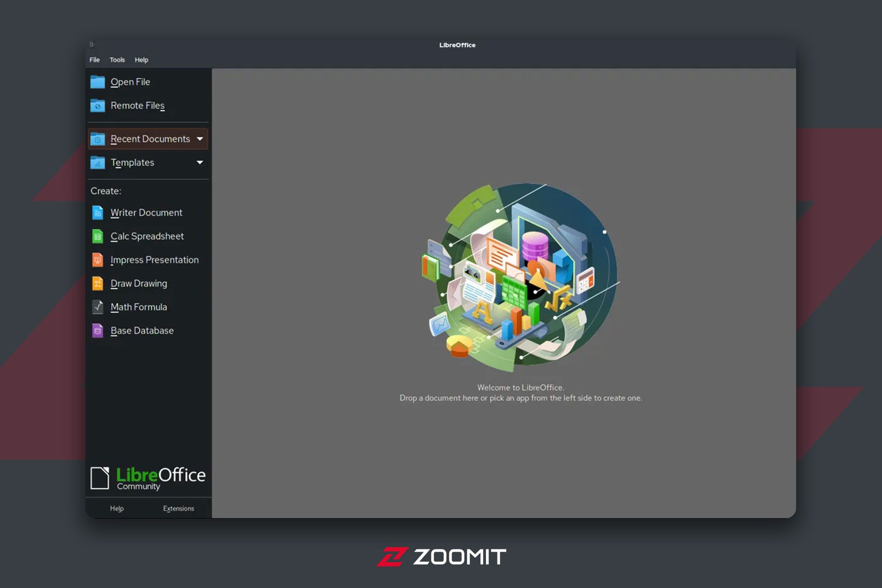882x588 pixels.
Task: Click the Open File folder icon
Action: (97, 82)
